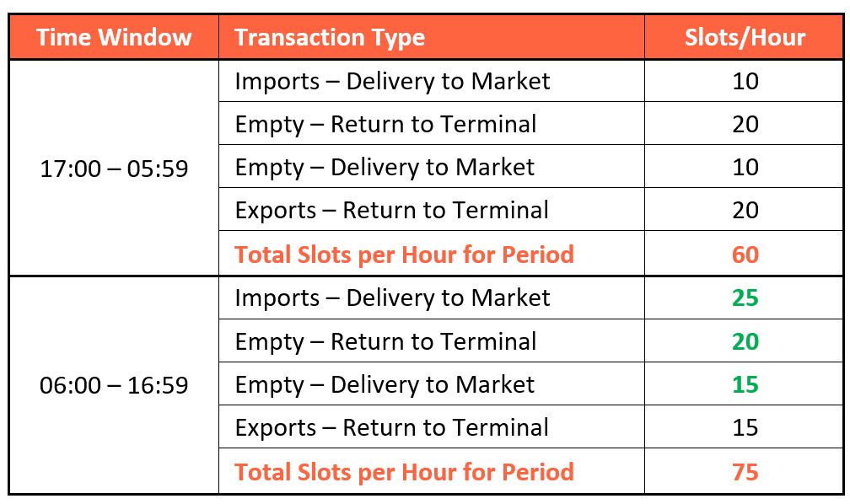Select the orange 75 total value
This screenshot has width=850, height=504.
pos(745,471)
